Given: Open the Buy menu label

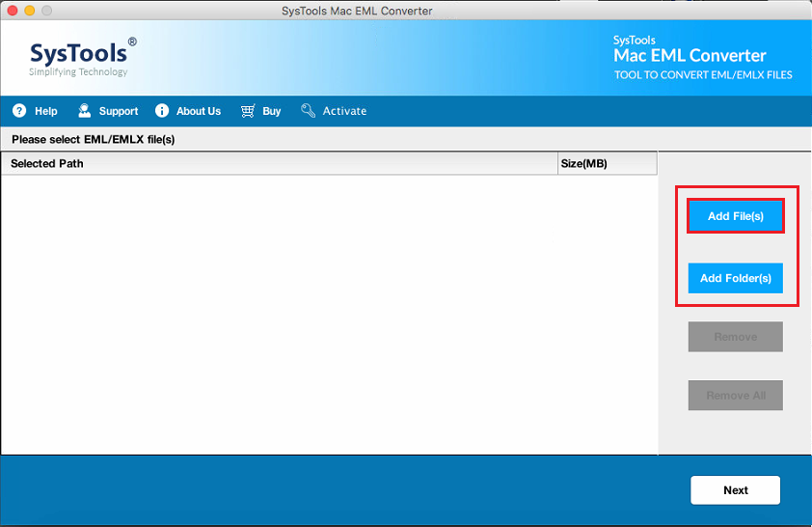Looking at the screenshot, I should coord(271,111).
